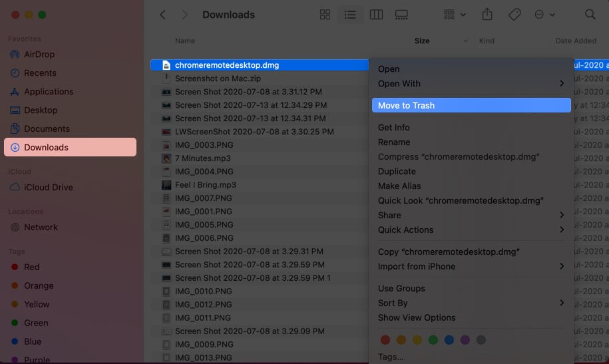Select Move to Trash
This screenshot has width=609, height=364.
(x=471, y=105)
